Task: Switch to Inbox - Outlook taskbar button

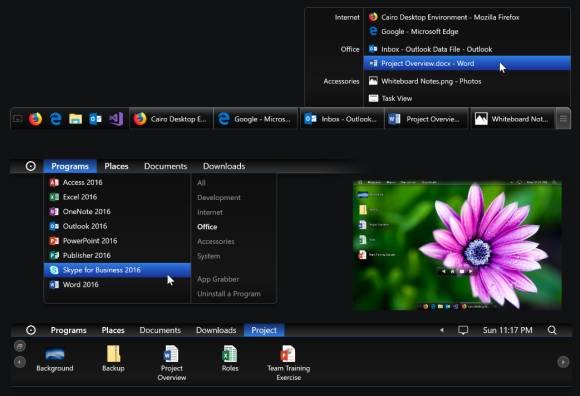Action: (342, 119)
